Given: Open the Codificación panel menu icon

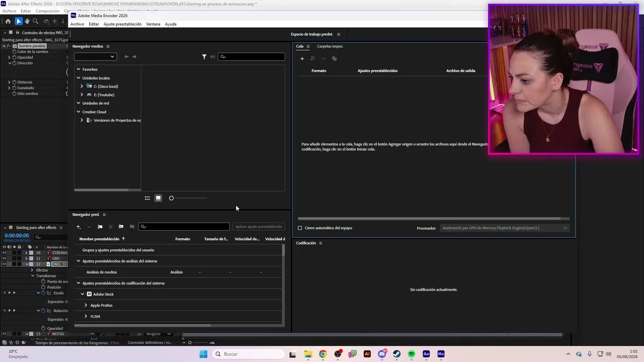Looking at the screenshot, I should pos(320,243).
